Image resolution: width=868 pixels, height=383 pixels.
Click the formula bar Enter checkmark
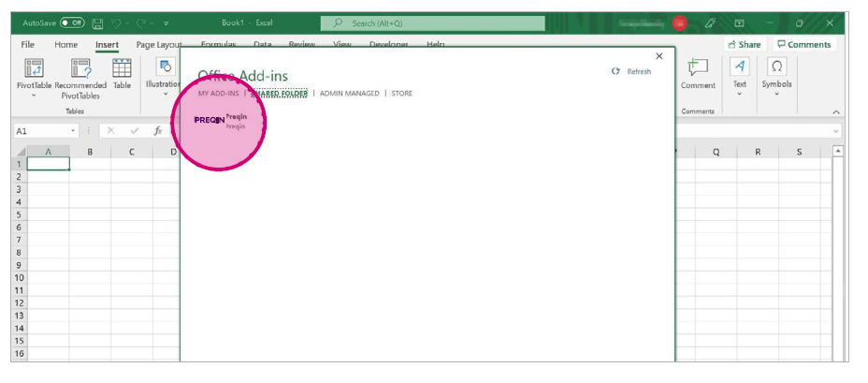[x=134, y=131]
